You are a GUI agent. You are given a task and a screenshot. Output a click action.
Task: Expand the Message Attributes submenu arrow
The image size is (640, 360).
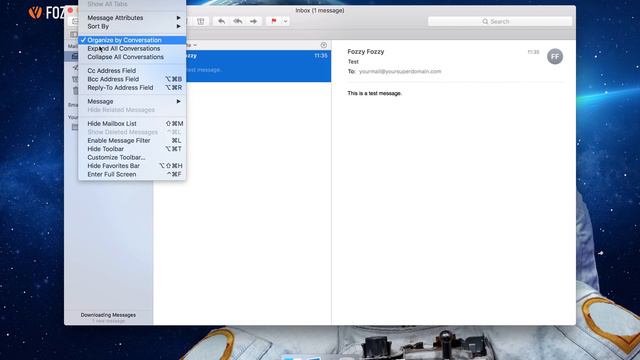click(178, 18)
